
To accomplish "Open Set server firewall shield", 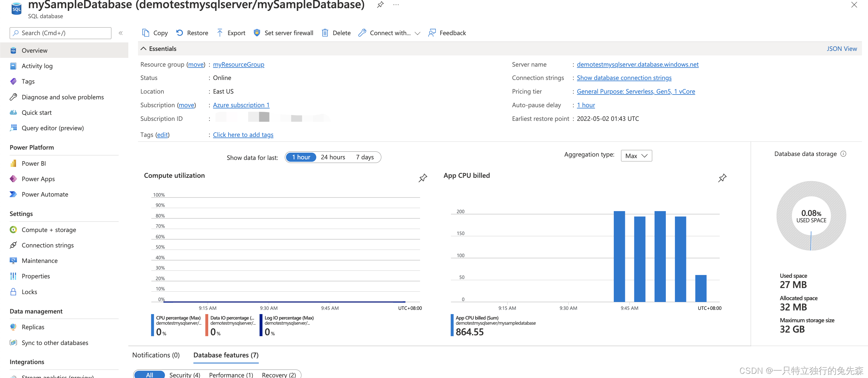I will point(257,33).
